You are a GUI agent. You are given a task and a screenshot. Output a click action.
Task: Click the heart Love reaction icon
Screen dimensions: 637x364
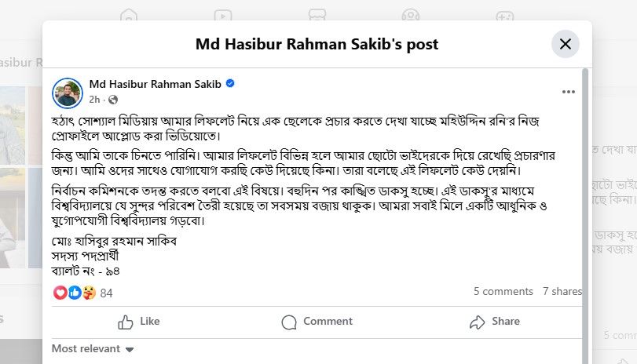61,293
